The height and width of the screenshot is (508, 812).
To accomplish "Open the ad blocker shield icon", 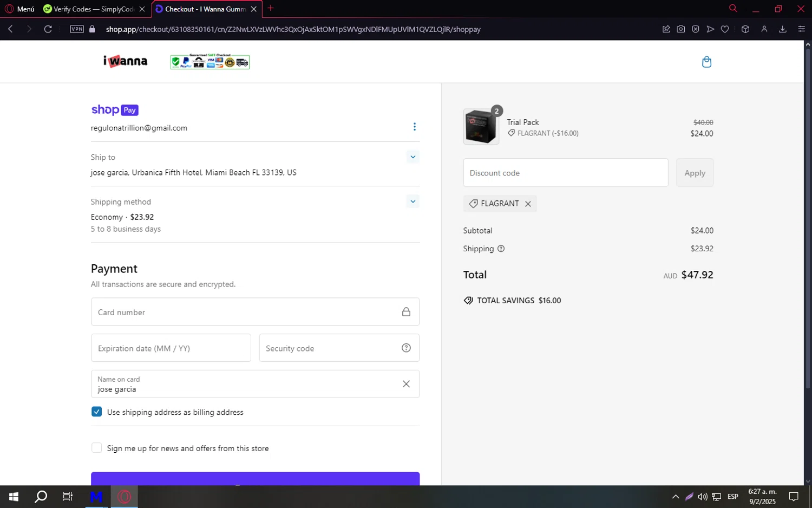I will [x=696, y=29].
